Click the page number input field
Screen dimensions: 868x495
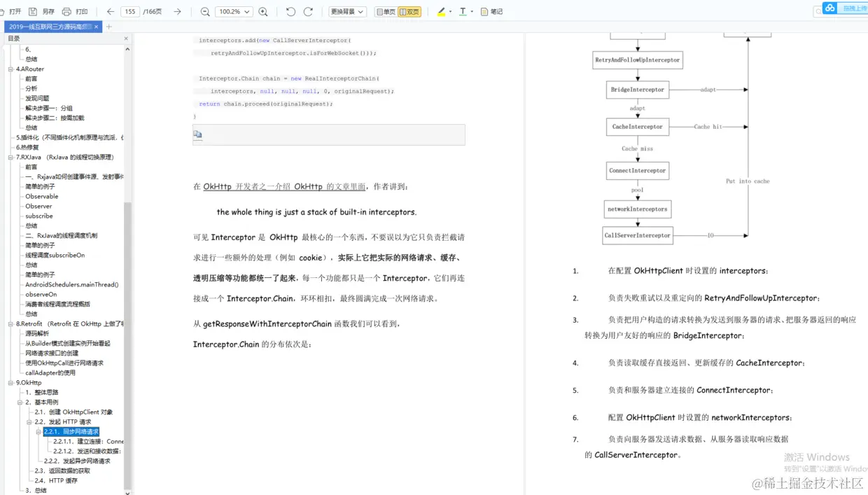point(130,12)
